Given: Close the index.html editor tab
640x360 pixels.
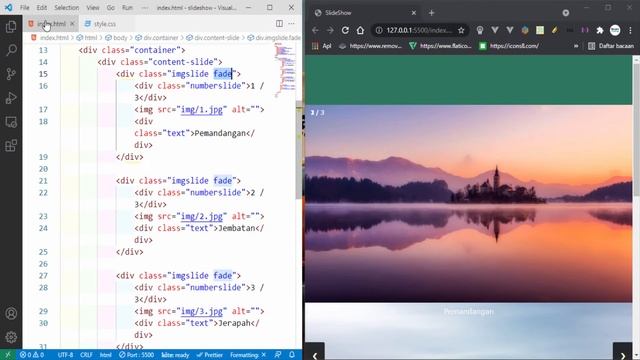Looking at the screenshot, I should (x=72, y=24).
